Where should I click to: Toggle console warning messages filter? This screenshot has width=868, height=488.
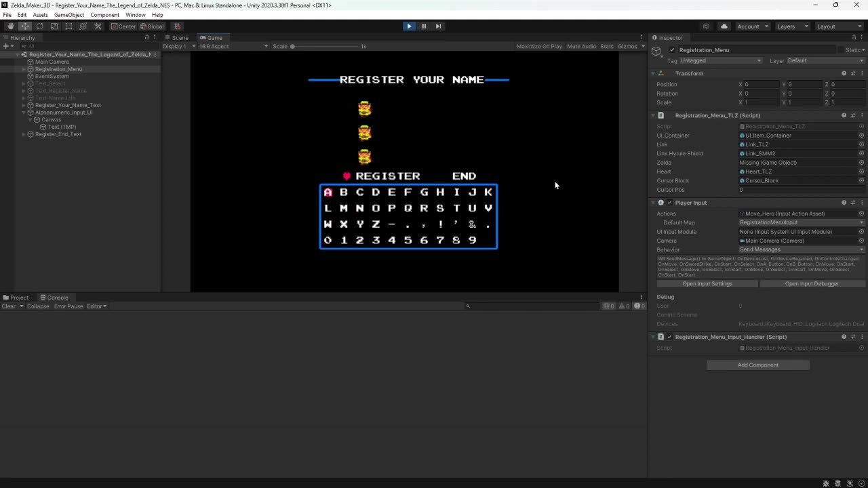point(624,306)
